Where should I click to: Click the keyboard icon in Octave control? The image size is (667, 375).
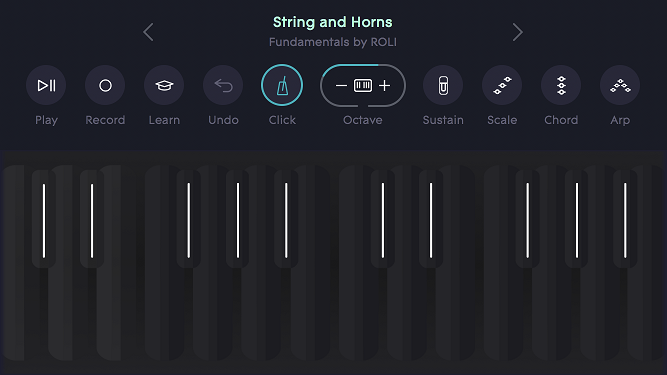363,86
